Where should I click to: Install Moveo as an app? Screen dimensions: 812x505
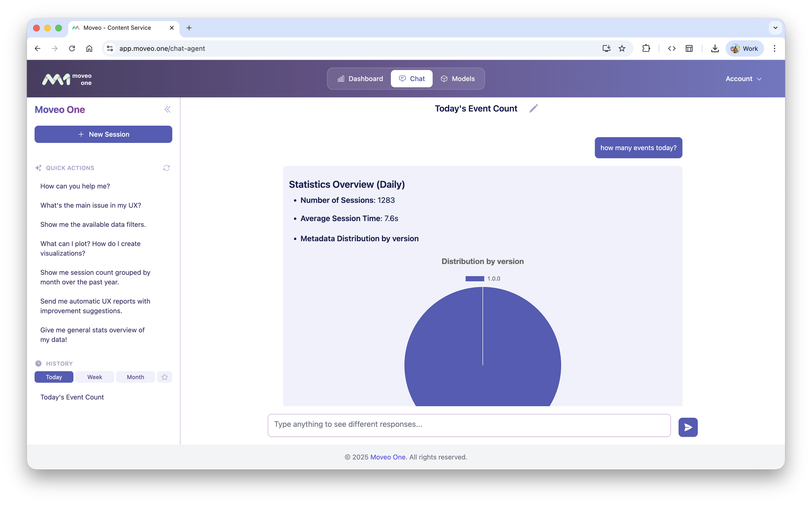(606, 48)
